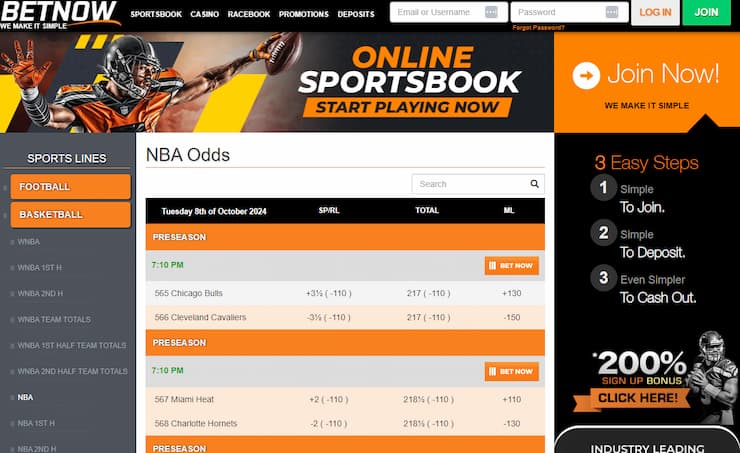Click the Email or Username field
The height and width of the screenshot is (453, 740).
click(x=449, y=12)
